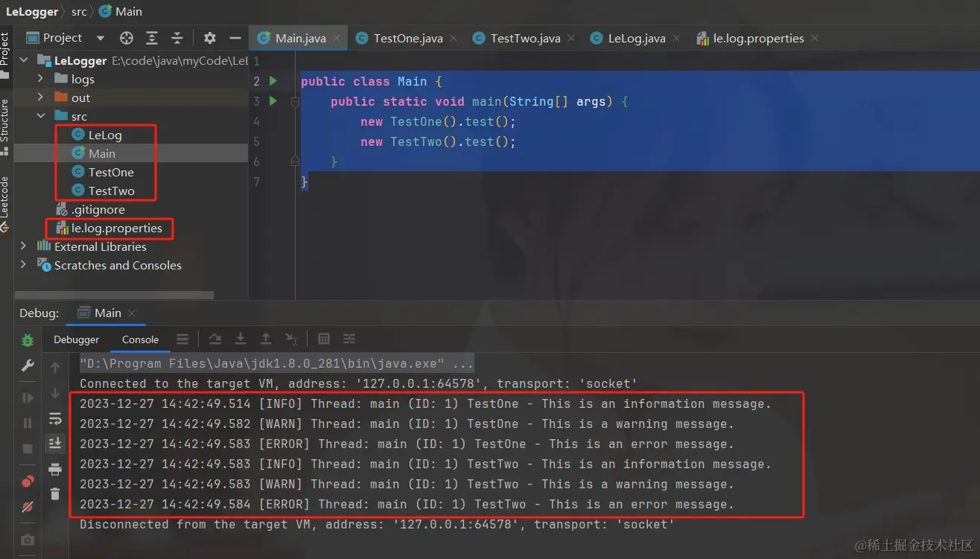The width and height of the screenshot is (980, 559).
Task: Expand External Libraries
Action: pos(24,246)
